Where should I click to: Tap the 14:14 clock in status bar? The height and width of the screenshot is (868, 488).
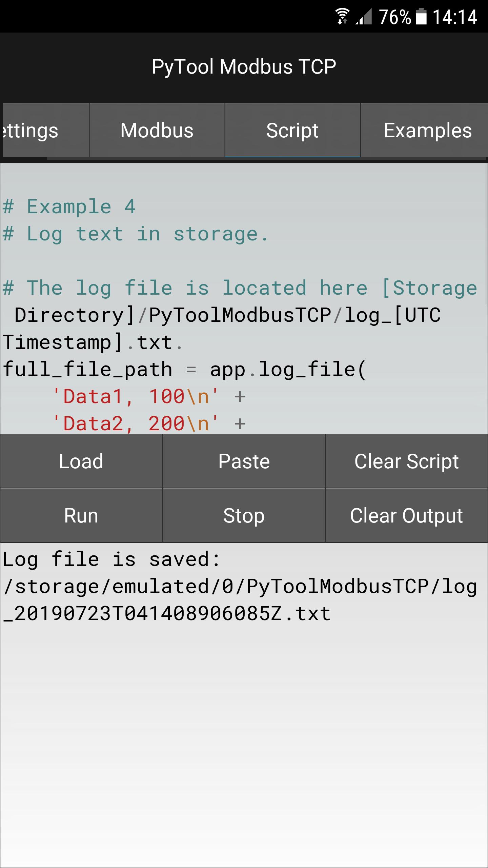(x=455, y=17)
